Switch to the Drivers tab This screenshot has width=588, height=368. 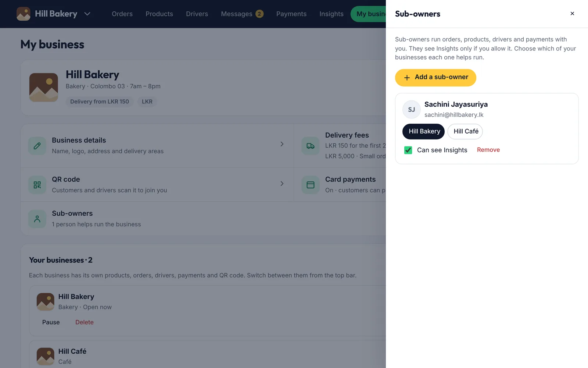pyautogui.click(x=197, y=14)
